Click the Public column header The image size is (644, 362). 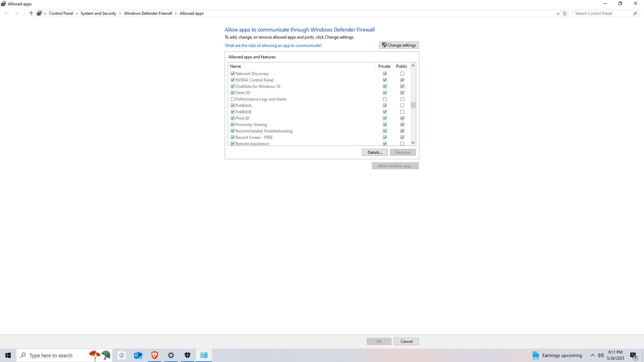[x=401, y=66]
